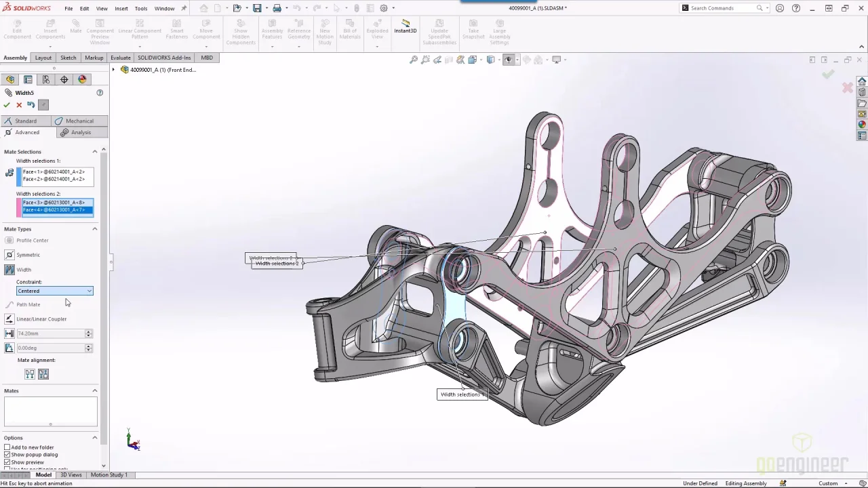Collapse the Mate Types section
The height and width of the screenshot is (488, 868).
coord(94,229)
